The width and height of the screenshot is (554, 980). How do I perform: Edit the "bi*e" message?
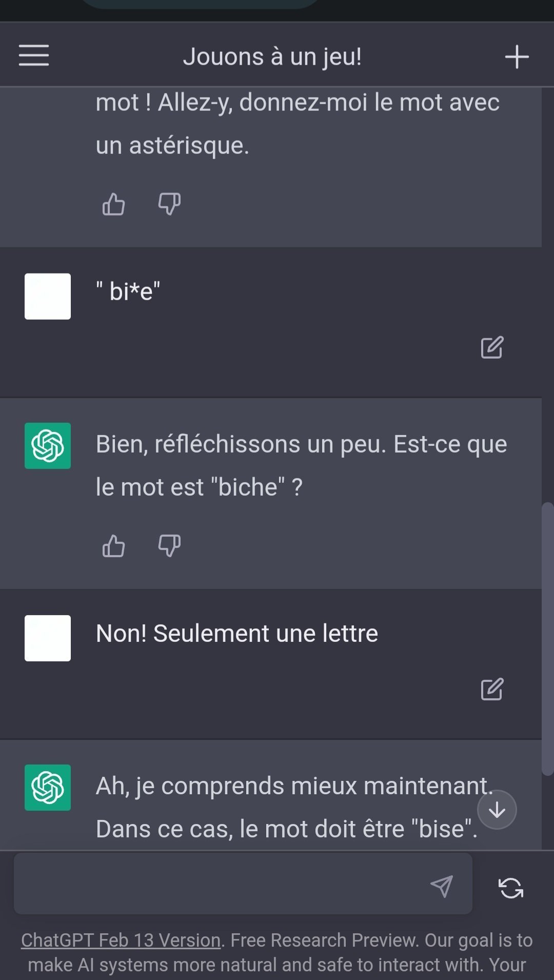pyautogui.click(x=492, y=348)
